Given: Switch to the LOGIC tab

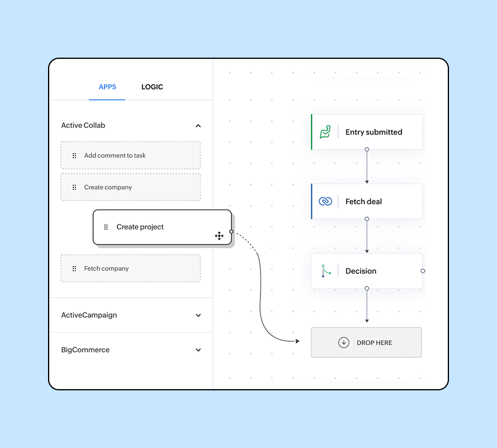Looking at the screenshot, I should tap(152, 86).
